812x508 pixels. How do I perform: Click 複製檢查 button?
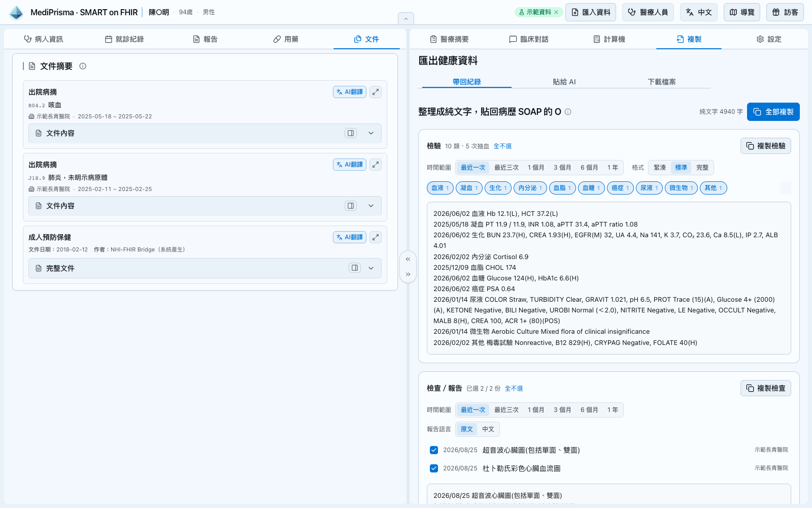pos(766,388)
